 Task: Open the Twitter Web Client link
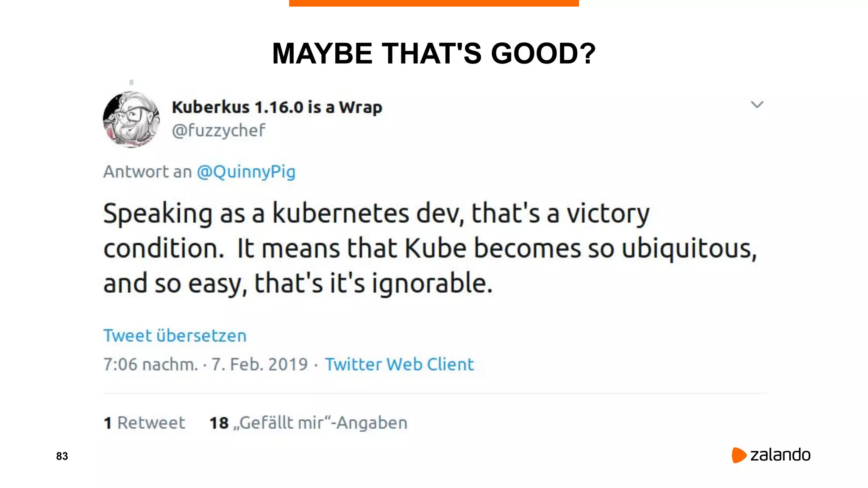(399, 364)
